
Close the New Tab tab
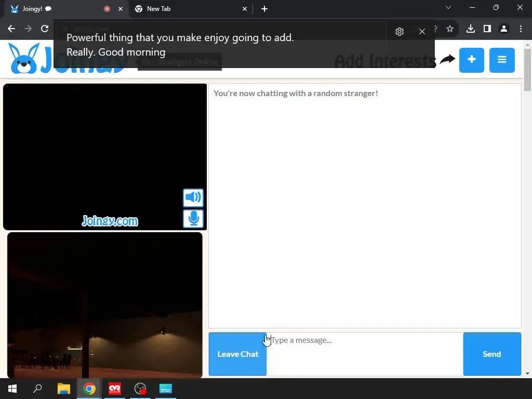(x=245, y=9)
